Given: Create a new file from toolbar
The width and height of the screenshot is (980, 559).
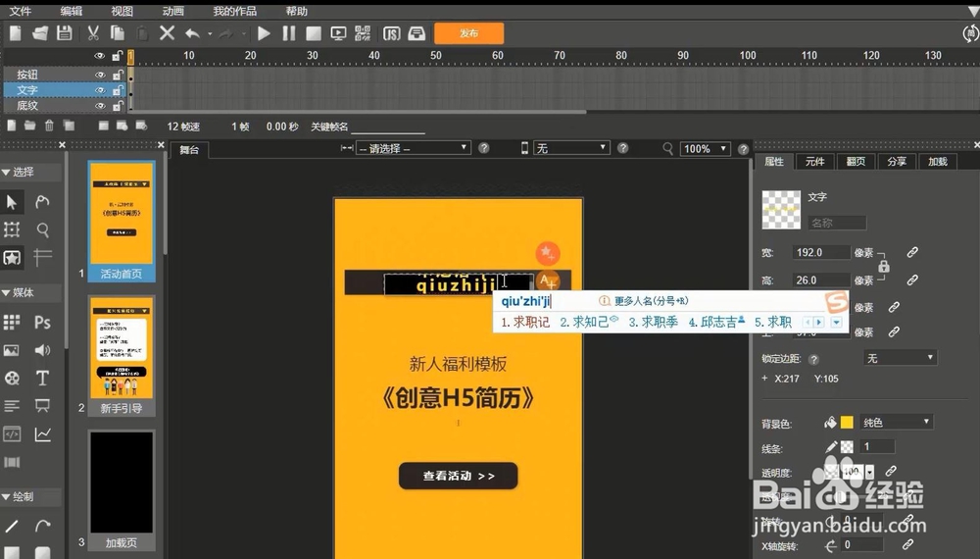Looking at the screenshot, I should click(x=15, y=33).
